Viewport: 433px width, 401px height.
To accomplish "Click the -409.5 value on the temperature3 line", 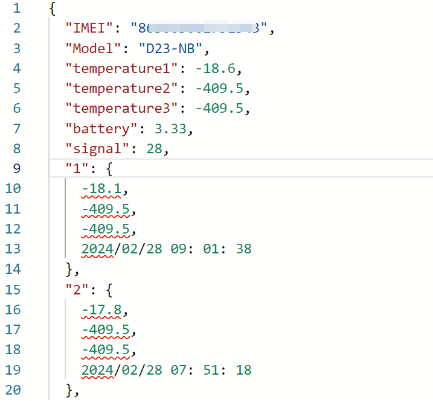I will 219,109.
